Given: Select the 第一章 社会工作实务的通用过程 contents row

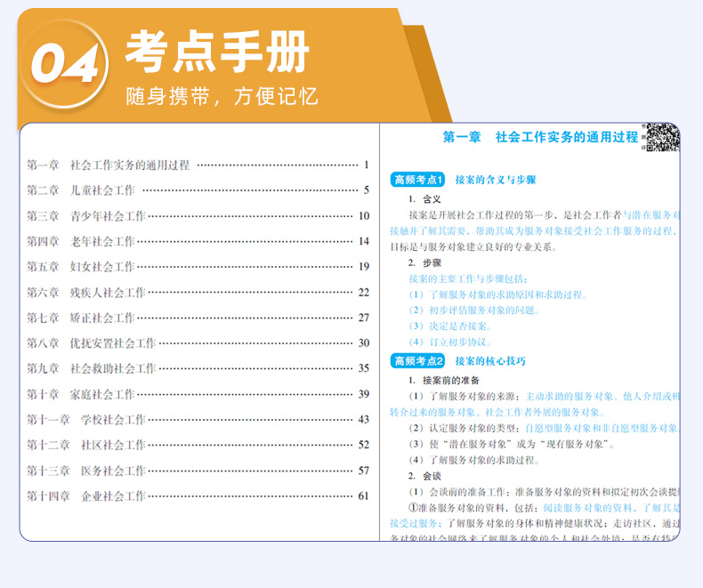Looking at the screenshot, I should tap(198, 165).
